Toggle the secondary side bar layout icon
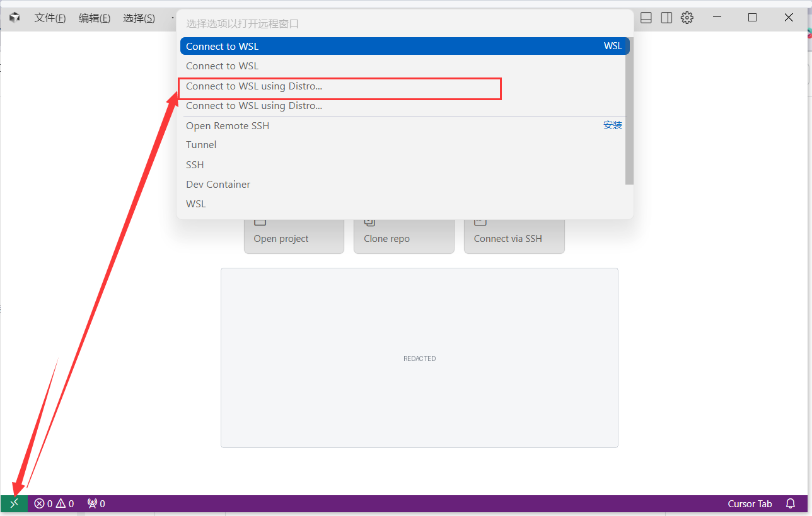The height and width of the screenshot is (516, 812). [666, 18]
